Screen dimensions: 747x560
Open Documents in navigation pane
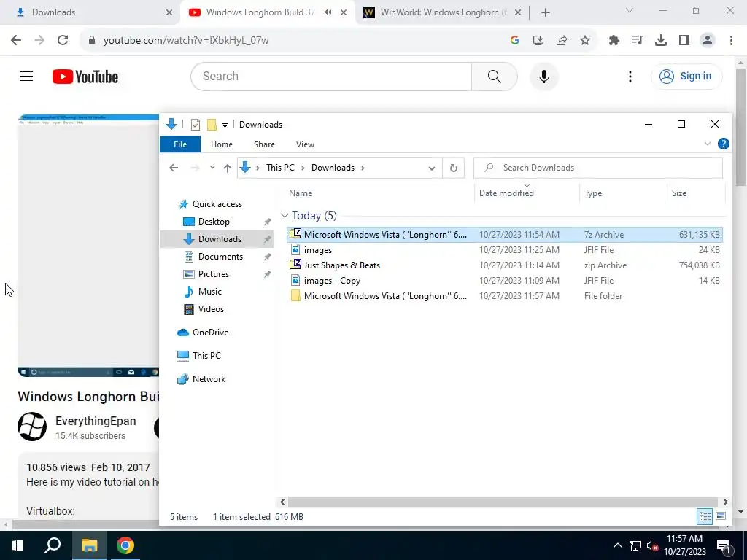click(x=220, y=256)
